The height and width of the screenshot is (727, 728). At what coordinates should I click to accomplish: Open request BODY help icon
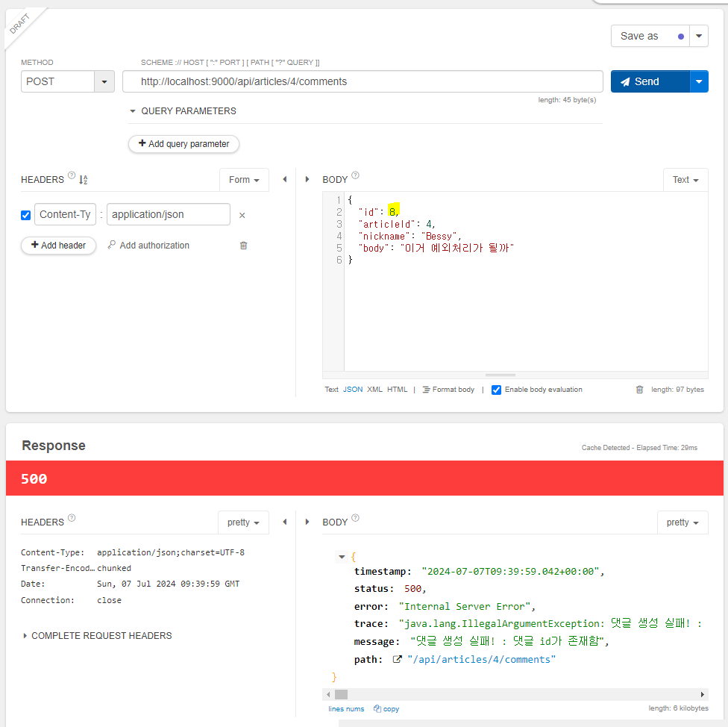coord(355,175)
